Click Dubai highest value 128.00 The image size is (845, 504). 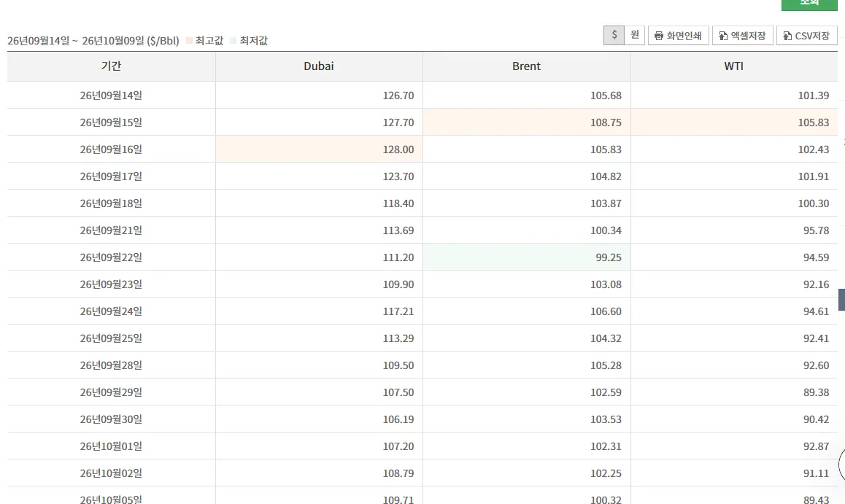[398, 149]
